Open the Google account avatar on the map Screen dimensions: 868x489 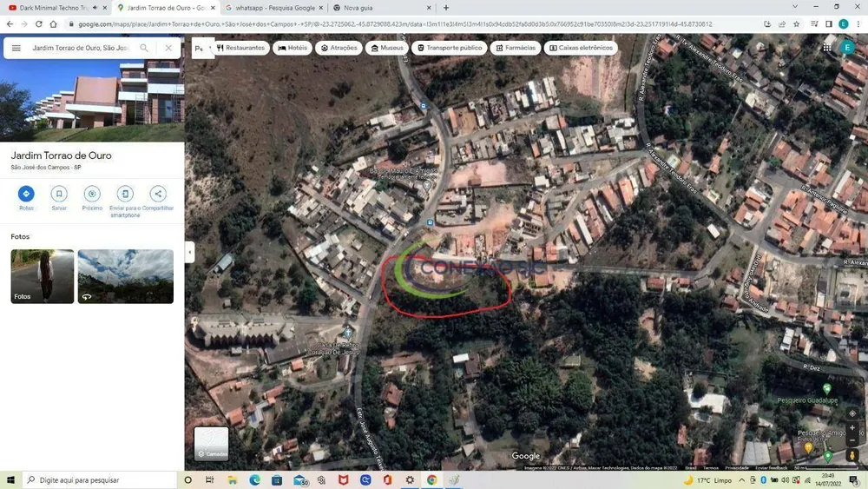click(847, 48)
